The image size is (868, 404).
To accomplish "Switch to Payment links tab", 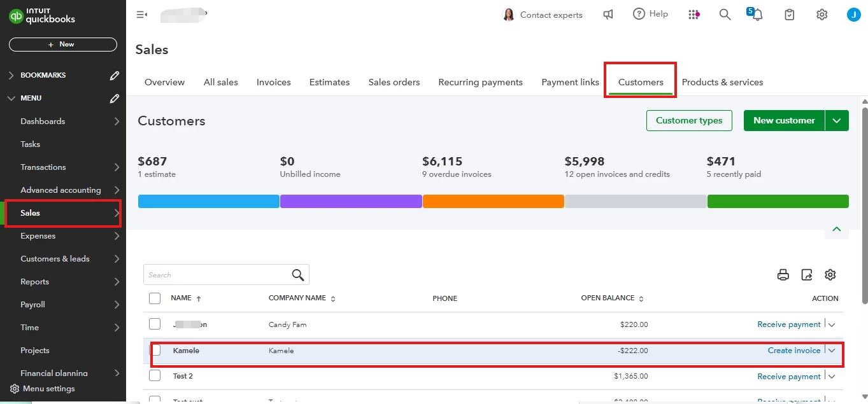I will tap(570, 82).
